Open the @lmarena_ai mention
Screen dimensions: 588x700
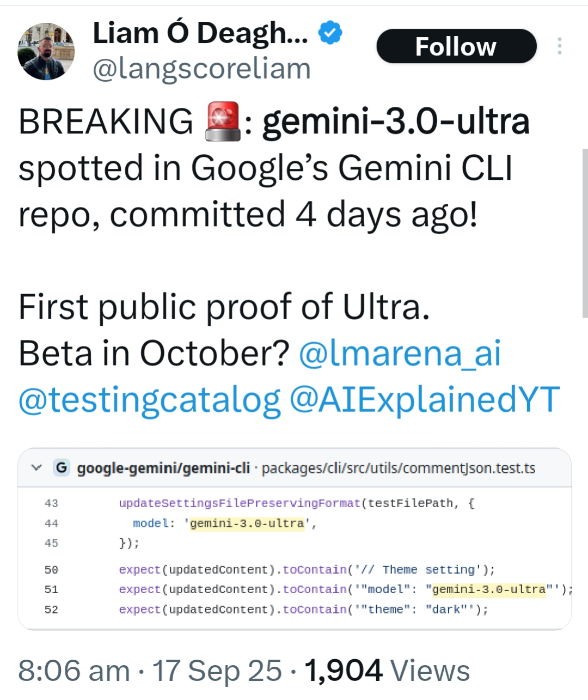(400, 353)
